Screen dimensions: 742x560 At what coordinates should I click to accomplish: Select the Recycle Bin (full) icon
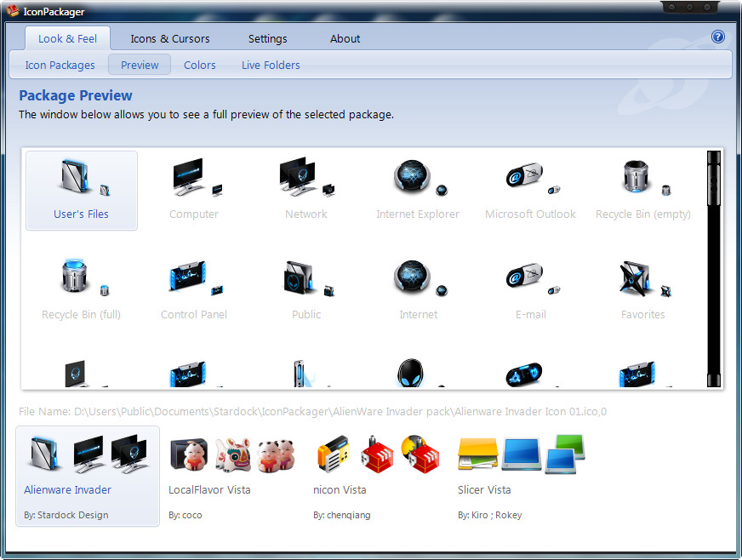click(x=82, y=291)
